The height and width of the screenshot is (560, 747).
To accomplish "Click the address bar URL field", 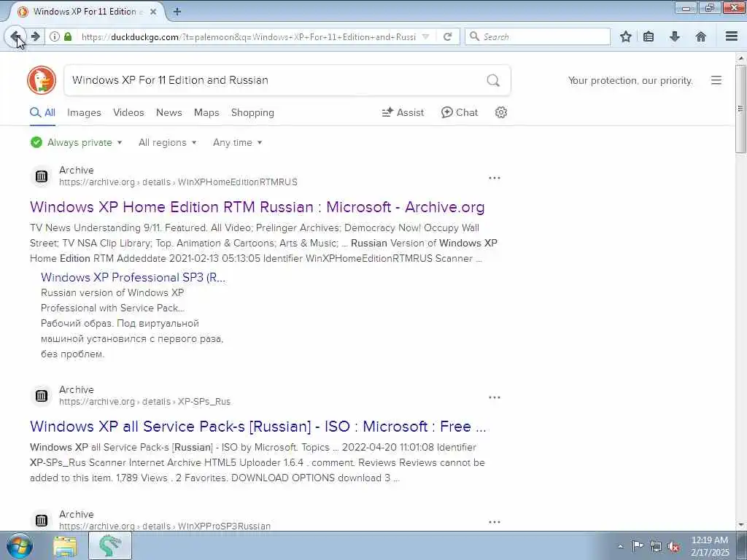I will pyautogui.click(x=248, y=36).
